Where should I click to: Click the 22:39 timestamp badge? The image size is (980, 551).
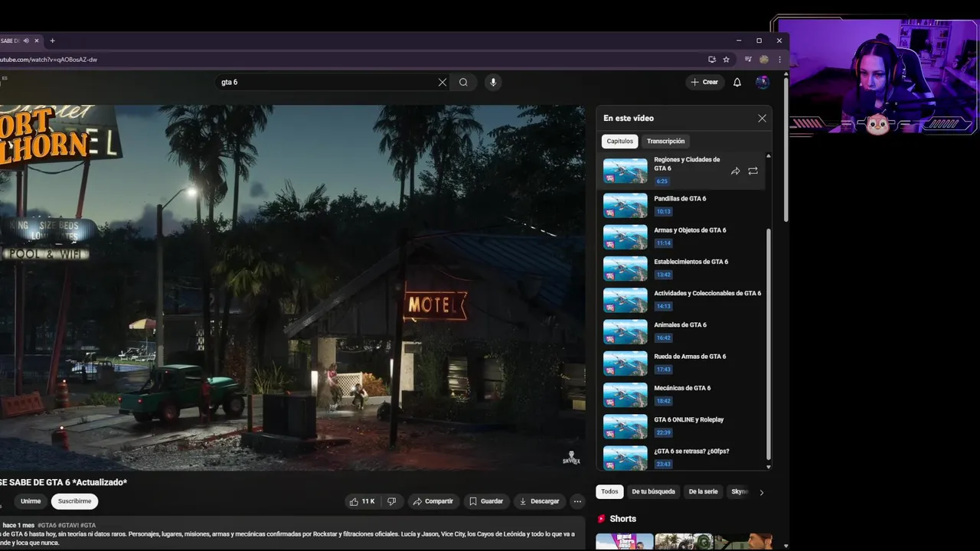(663, 432)
